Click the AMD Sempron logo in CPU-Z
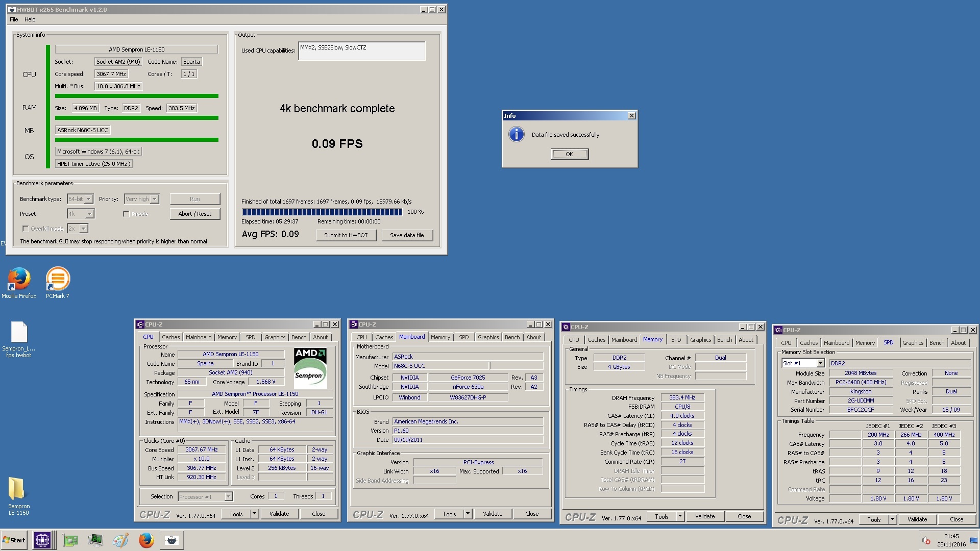This screenshot has width=980, height=551. point(310,367)
